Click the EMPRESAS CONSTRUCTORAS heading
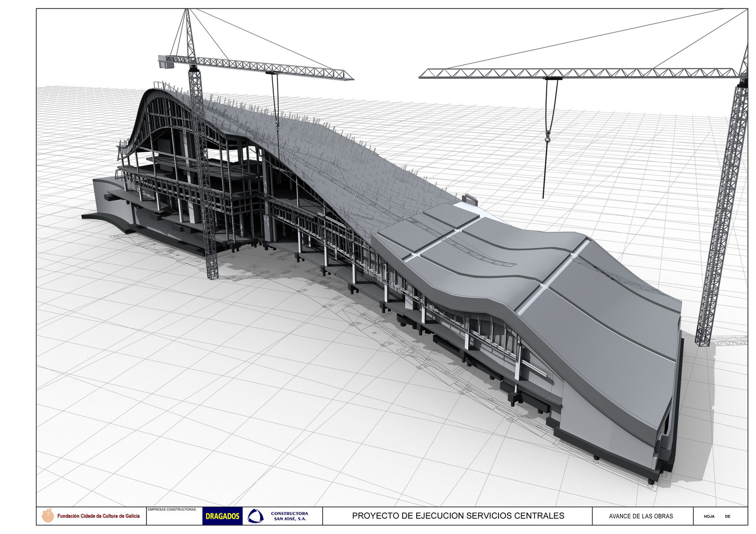This screenshot has height=534, width=756. click(x=172, y=509)
